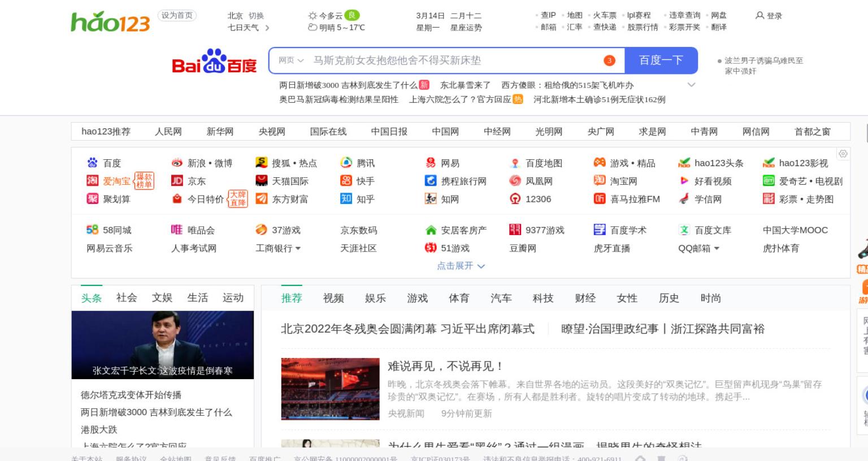This screenshot has height=461, width=868.
Task: Open the 游戏·精品 gamepad icon
Action: [600, 163]
